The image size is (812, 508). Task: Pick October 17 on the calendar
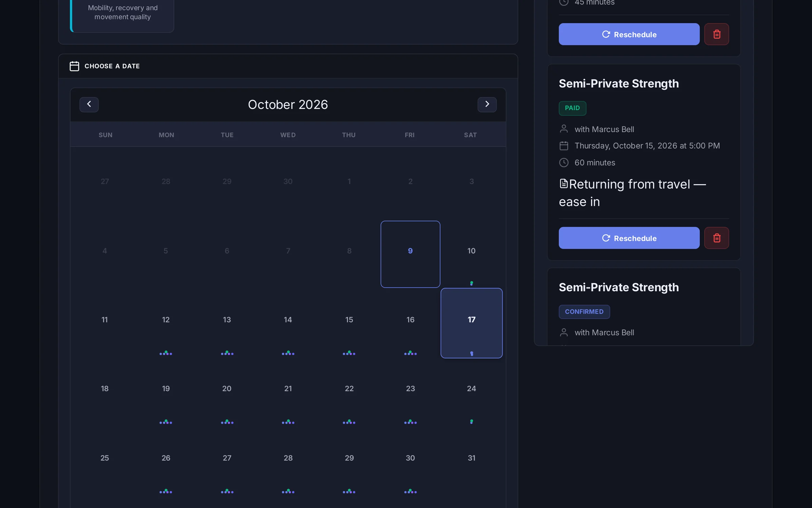coord(471,323)
